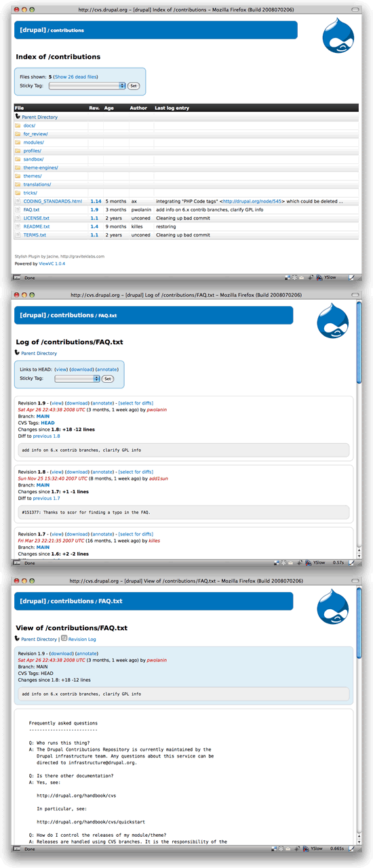Click the folder icon beside docs/
The width and height of the screenshot is (373, 868).
point(18,125)
